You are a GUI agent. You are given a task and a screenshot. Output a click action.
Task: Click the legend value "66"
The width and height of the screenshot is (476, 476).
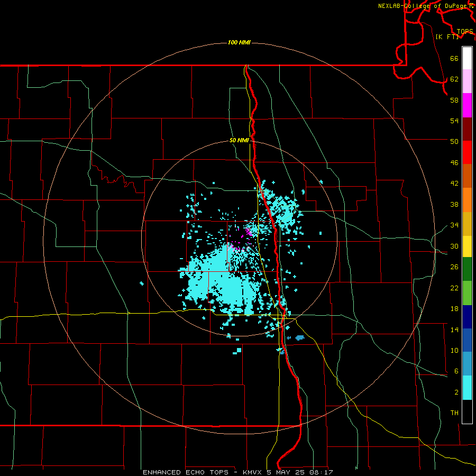(454, 58)
